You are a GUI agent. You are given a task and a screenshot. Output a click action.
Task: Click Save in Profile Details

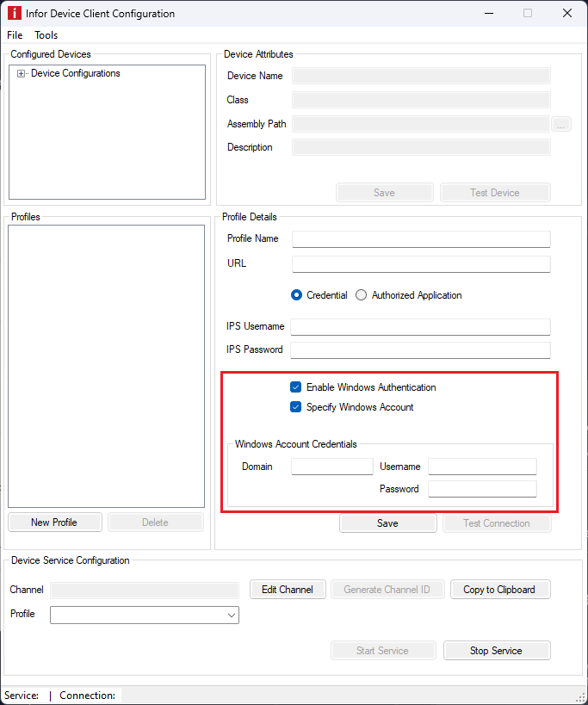[387, 523]
